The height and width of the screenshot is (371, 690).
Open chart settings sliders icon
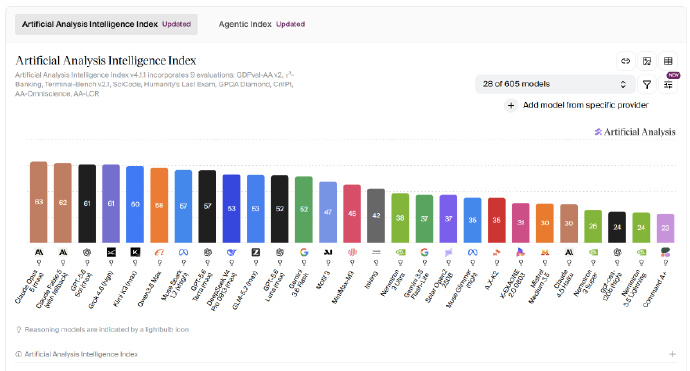click(x=668, y=84)
